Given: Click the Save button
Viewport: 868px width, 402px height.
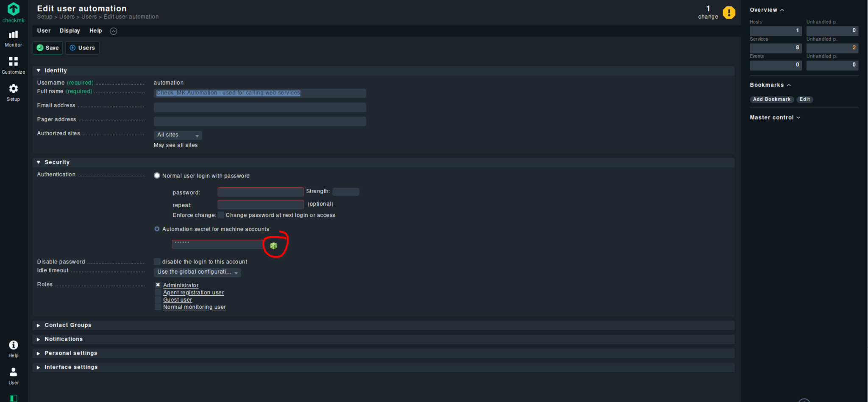Looking at the screenshot, I should [x=47, y=48].
